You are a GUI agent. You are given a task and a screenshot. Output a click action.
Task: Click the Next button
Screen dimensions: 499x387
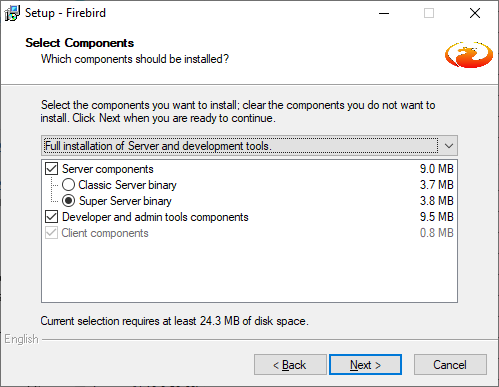click(x=365, y=365)
